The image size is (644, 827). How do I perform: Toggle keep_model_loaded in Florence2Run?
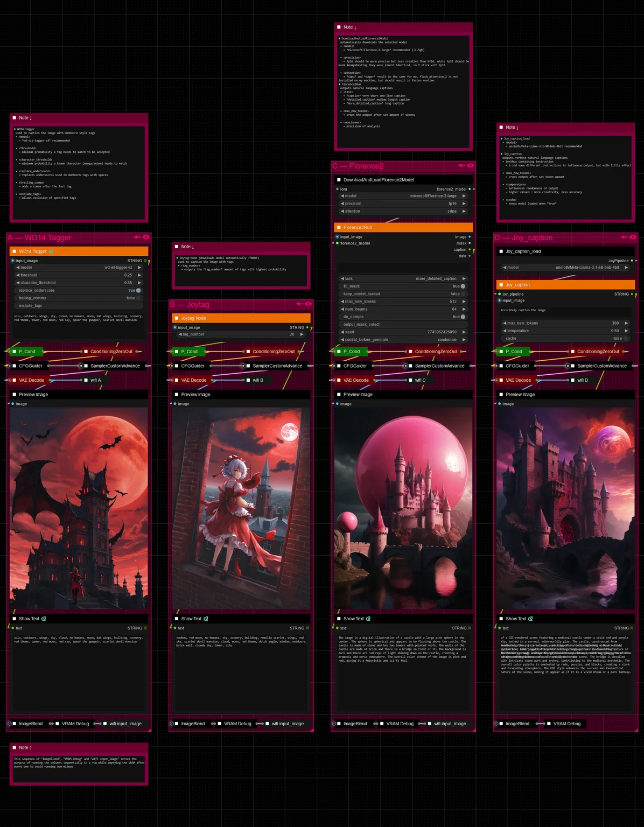[403, 294]
